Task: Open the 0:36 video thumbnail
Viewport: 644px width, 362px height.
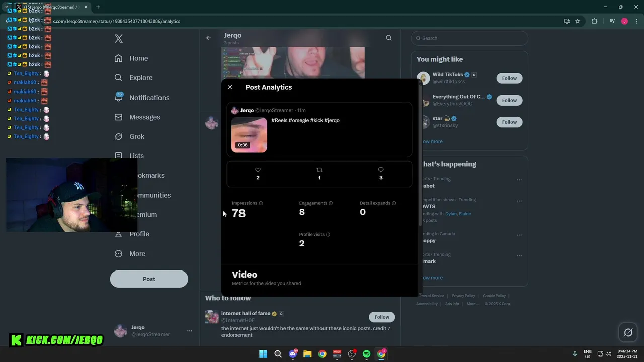Action: pyautogui.click(x=249, y=135)
